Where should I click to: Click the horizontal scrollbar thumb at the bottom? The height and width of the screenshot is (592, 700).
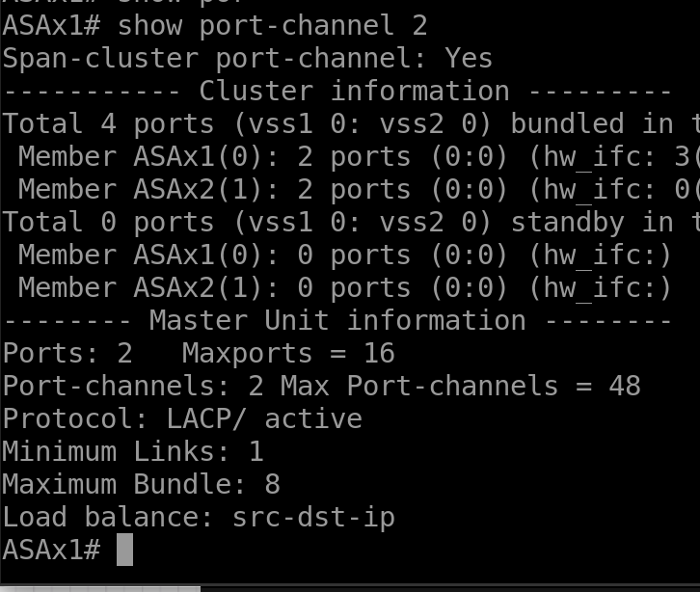point(99,587)
